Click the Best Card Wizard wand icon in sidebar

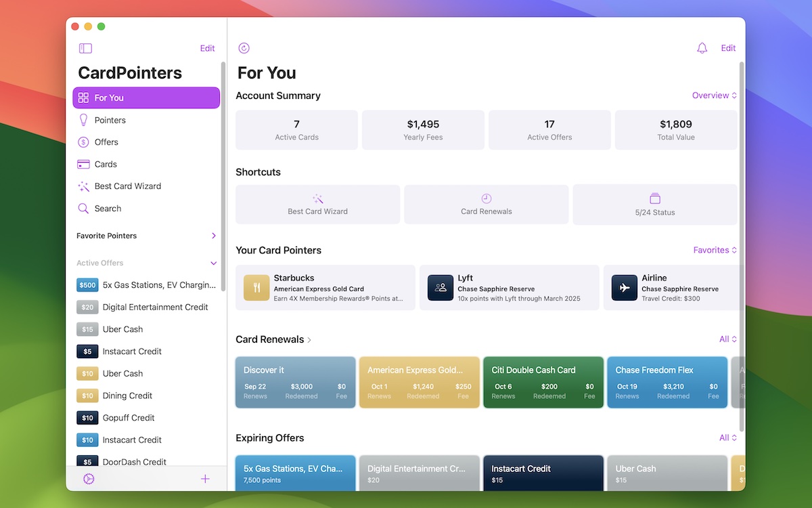[x=83, y=186]
